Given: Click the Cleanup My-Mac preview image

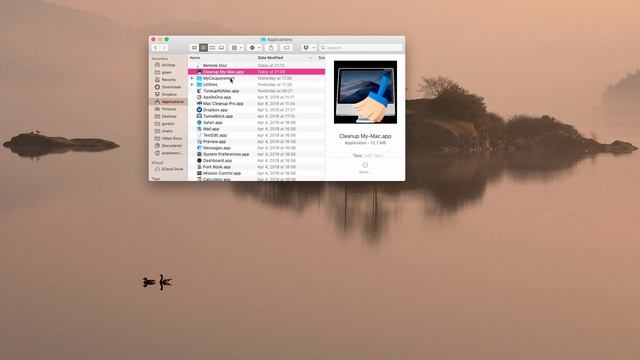Looking at the screenshot, I should (x=365, y=92).
